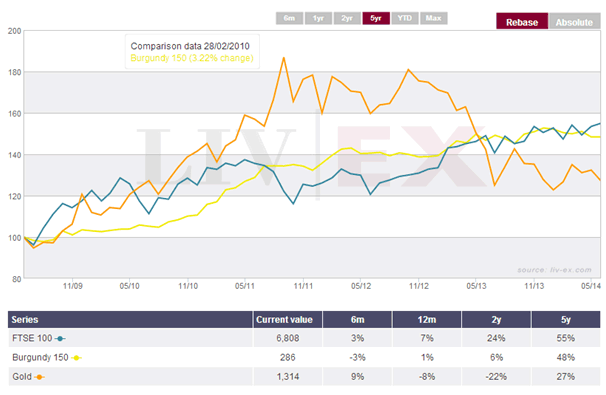
Task: Switch chart to Absolute mode
Action: pos(574,22)
